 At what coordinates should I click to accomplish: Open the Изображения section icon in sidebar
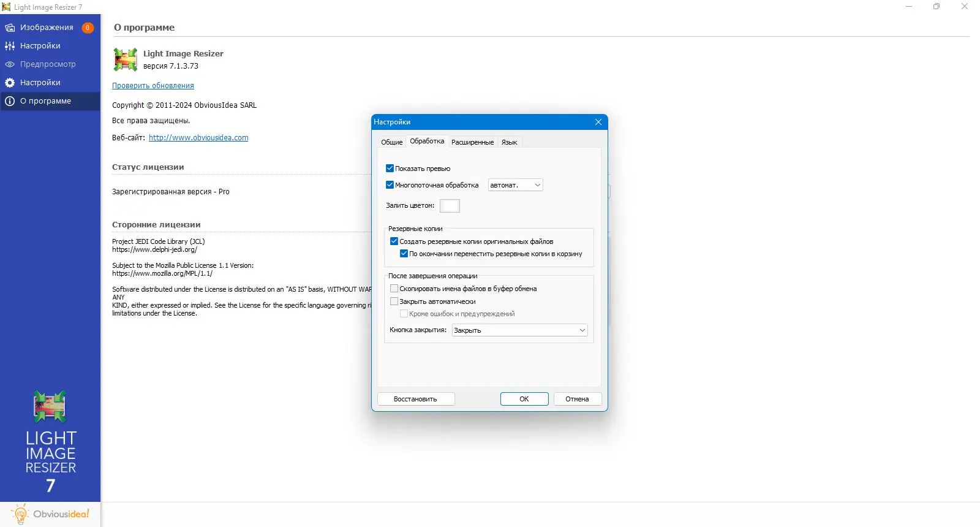click(x=10, y=28)
